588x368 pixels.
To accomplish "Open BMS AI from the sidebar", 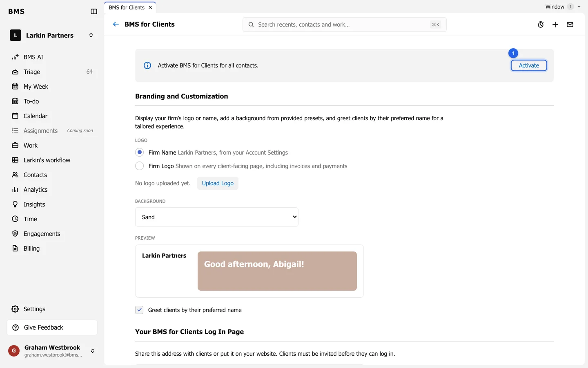I will pos(52,57).
